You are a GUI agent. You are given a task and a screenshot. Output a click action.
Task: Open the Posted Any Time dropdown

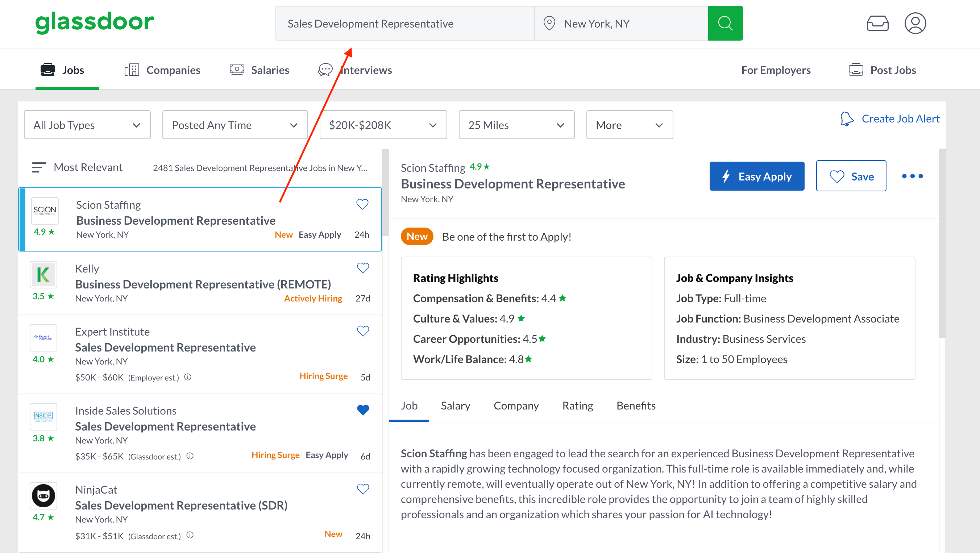tap(235, 125)
